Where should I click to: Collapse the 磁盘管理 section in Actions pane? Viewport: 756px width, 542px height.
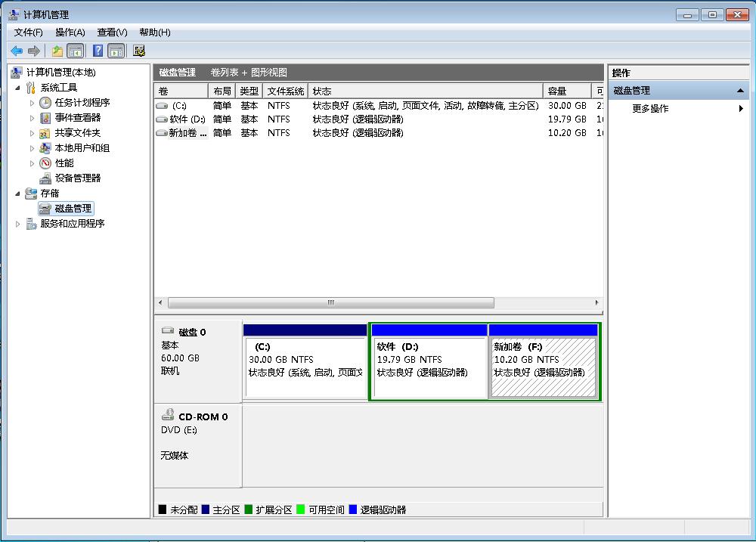click(742, 89)
